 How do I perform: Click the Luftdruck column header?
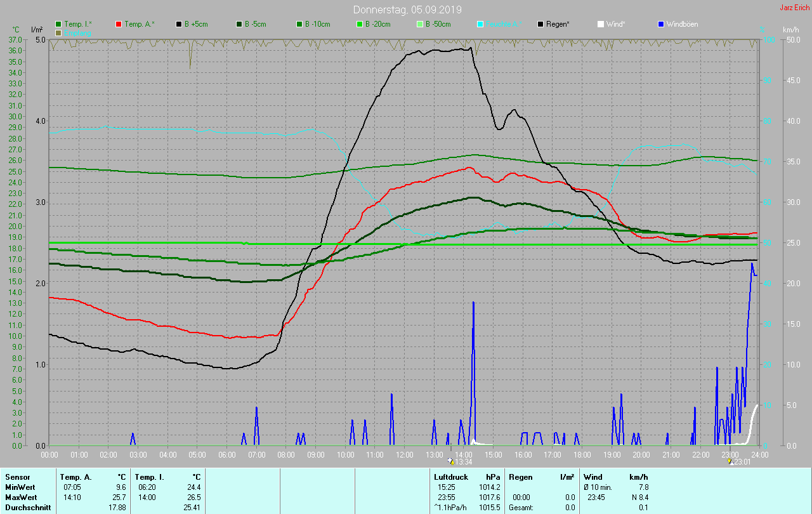tap(451, 477)
